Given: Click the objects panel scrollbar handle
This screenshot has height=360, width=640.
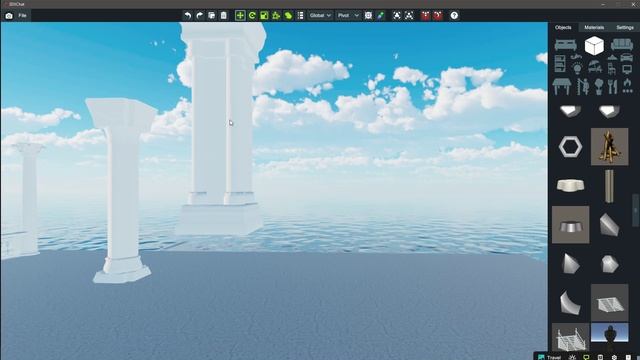Looking at the screenshot, I should [636, 210].
